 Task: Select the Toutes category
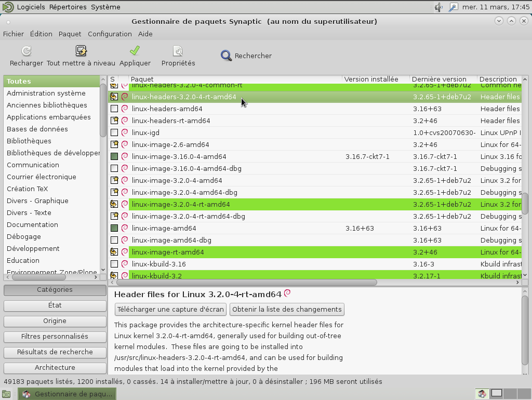tap(51, 82)
